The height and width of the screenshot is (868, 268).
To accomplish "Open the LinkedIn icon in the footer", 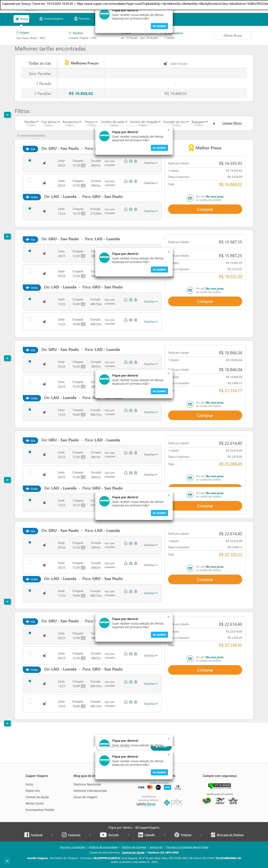I will coord(140,835).
